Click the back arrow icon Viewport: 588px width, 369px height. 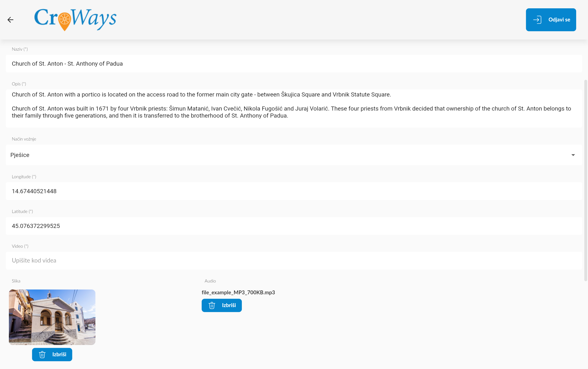tap(10, 20)
